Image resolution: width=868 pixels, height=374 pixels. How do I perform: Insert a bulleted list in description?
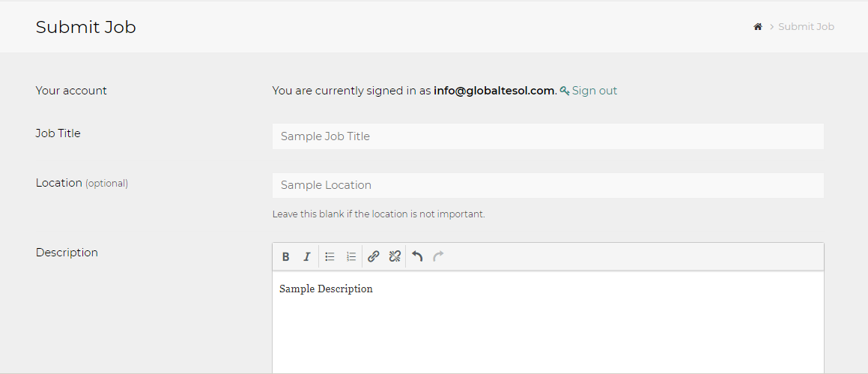tap(330, 257)
